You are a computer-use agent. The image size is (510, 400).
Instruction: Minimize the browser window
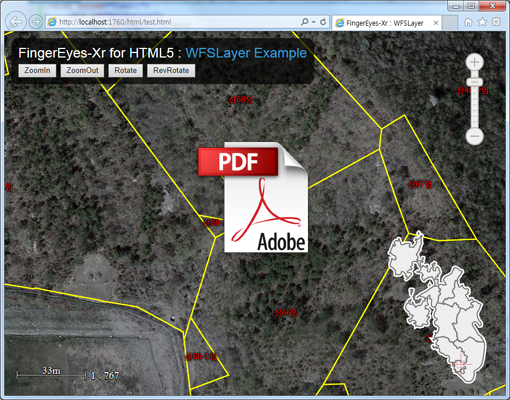tap(456, 6)
